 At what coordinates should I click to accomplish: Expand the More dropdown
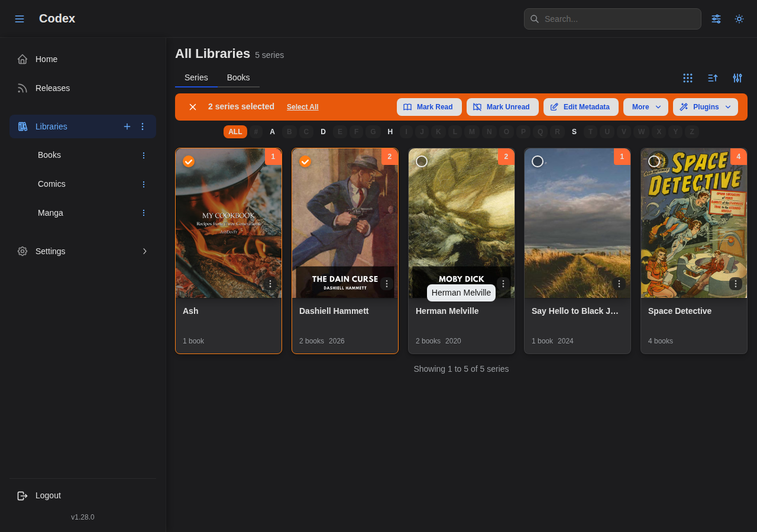tap(646, 107)
